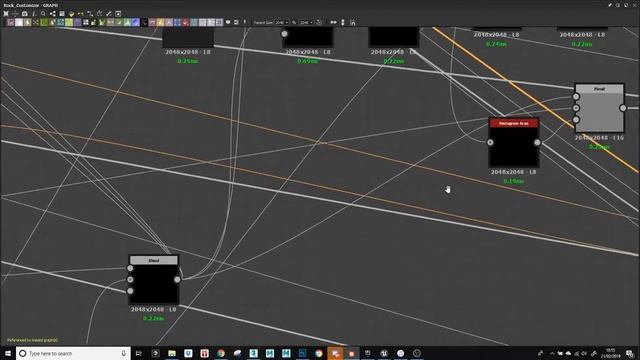Select the gray node at the right edge
Image resolution: width=640 pixels, height=360 pixels.
(599, 108)
